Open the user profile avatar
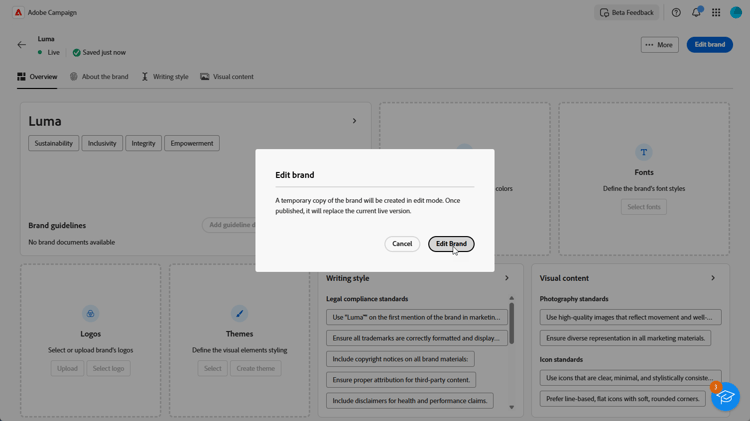The image size is (750, 421). tap(736, 12)
